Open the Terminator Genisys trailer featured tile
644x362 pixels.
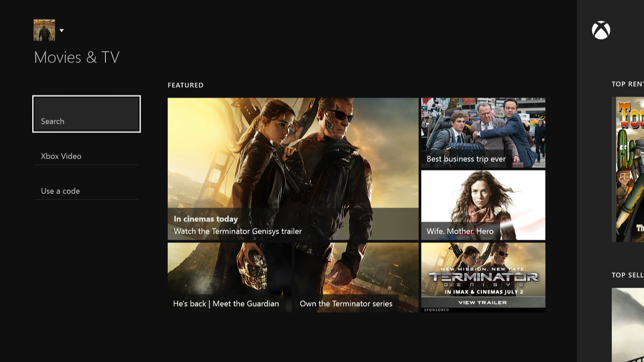tap(292, 166)
